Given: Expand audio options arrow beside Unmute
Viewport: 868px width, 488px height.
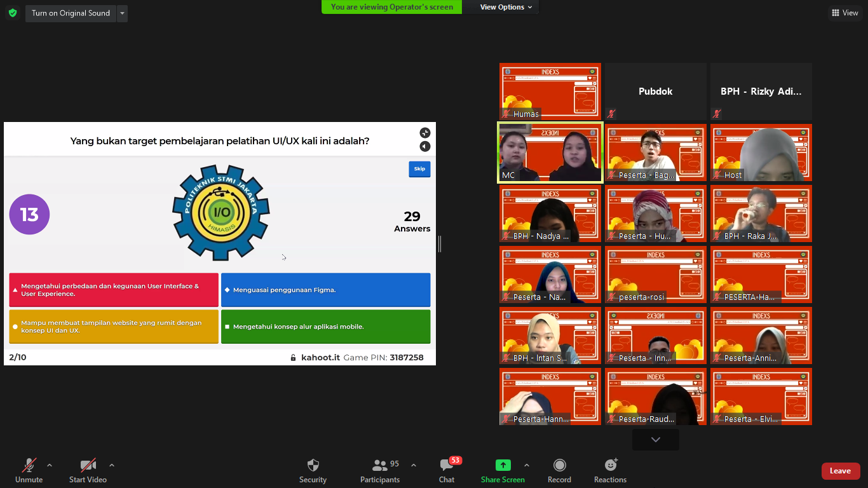Looking at the screenshot, I should coord(50,465).
